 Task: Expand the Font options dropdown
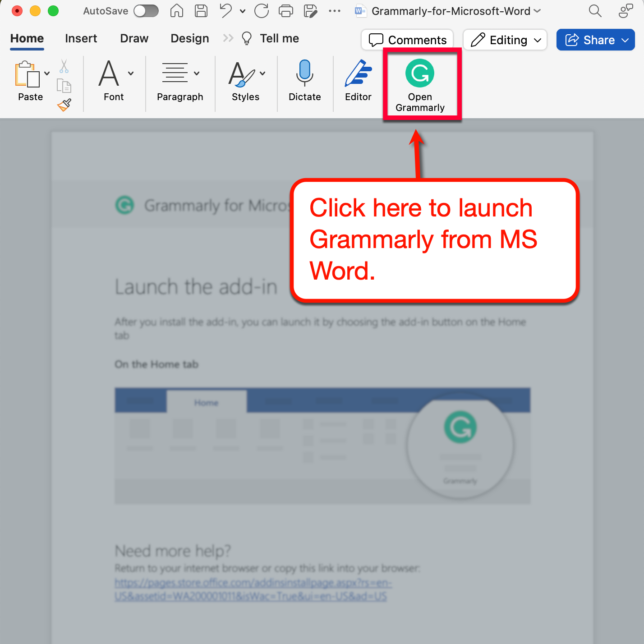coord(131,73)
